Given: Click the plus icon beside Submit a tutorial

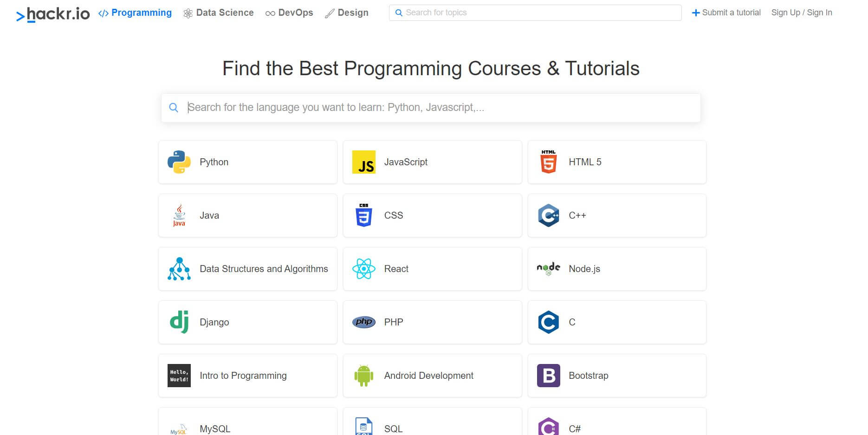Looking at the screenshot, I should (x=695, y=13).
